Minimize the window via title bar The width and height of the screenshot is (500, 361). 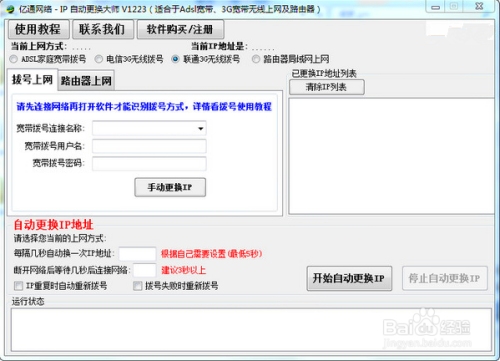click(x=435, y=7)
